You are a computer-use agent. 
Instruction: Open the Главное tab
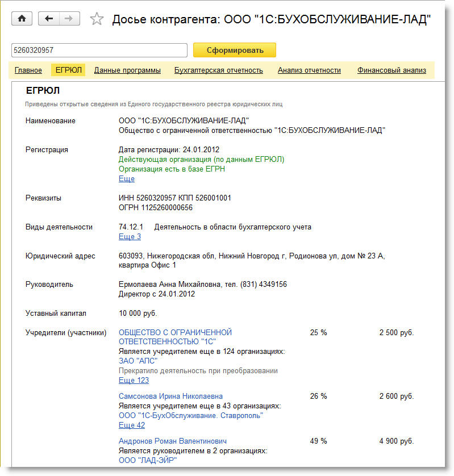point(28,70)
